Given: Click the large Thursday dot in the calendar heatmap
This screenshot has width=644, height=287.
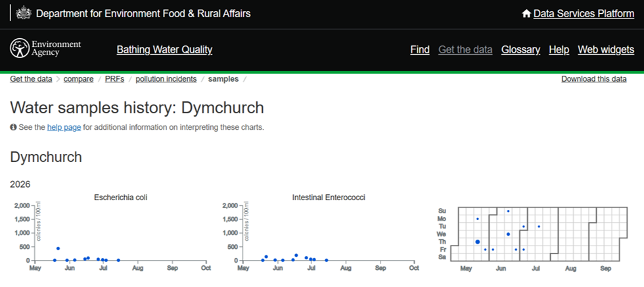Looking at the screenshot, I should pos(477,242).
